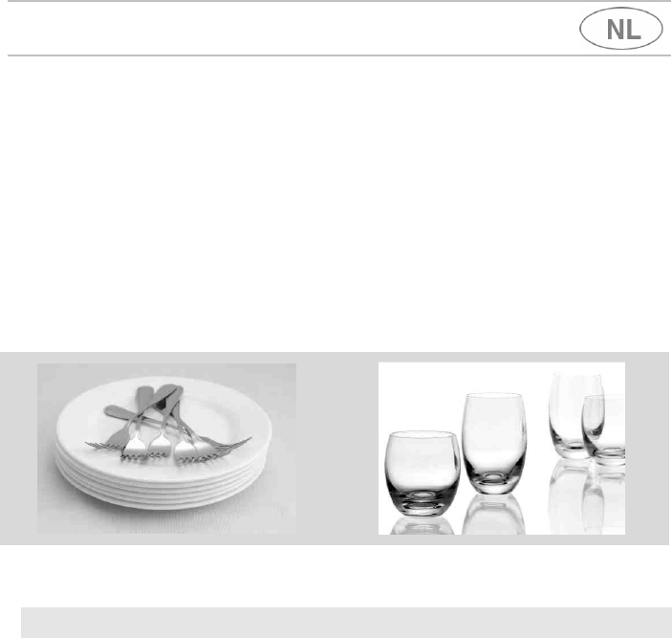
Task: Click the letter L inside the oval
Action: click(634, 30)
